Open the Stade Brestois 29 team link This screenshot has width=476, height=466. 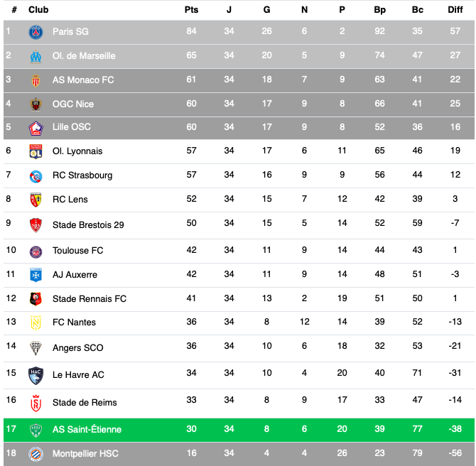(x=88, y=225)
